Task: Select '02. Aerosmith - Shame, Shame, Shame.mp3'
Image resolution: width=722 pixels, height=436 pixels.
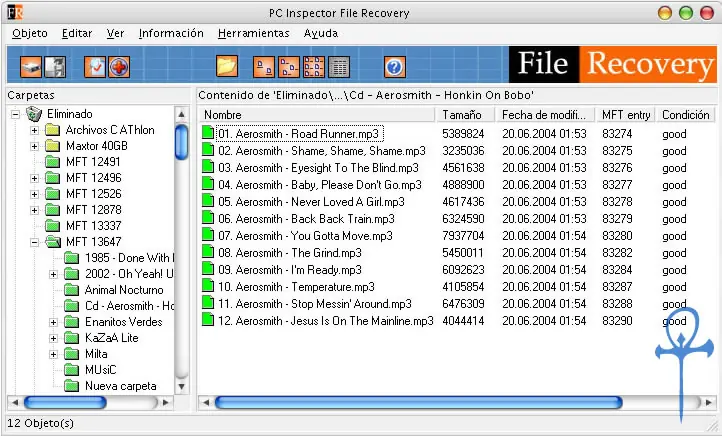Action: 321,151
